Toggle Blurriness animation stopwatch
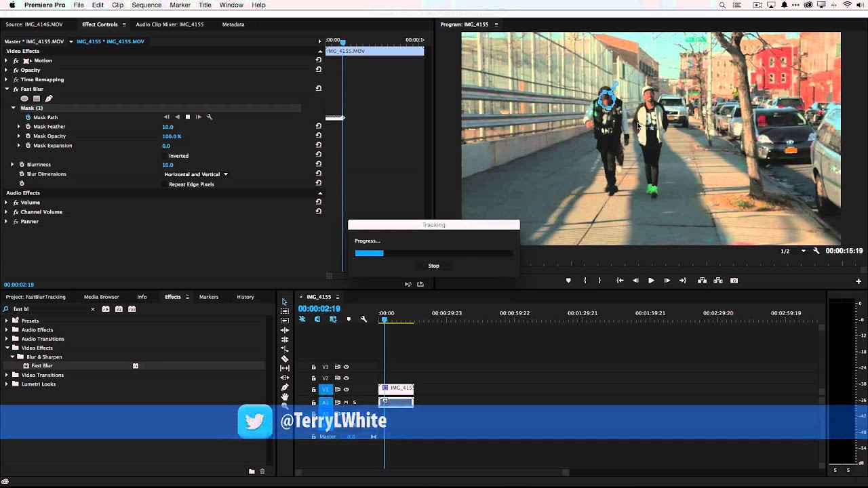This screenshot has width=868, height=488. 22,165
